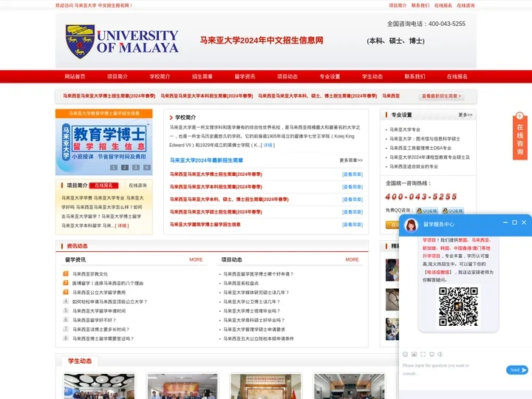Open emoji picker in chat widget
Screen dimensions: 532x399
pos(405,354)
